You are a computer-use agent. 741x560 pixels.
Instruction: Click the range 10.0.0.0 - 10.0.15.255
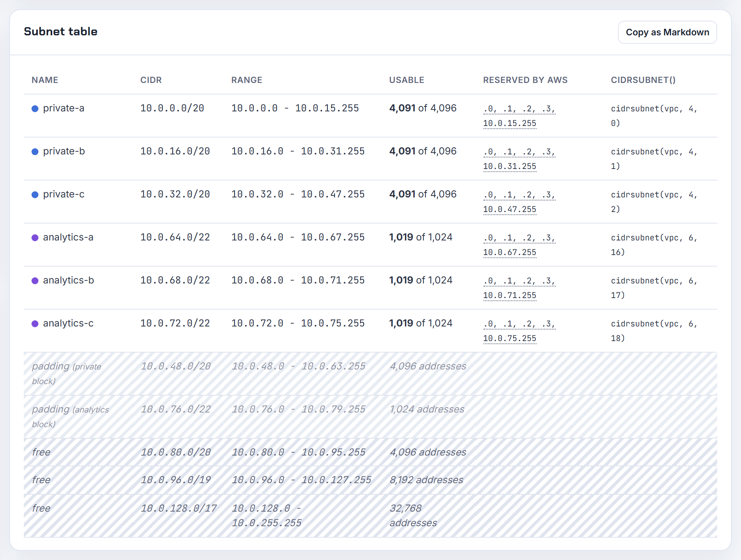[x=295, y=108]
